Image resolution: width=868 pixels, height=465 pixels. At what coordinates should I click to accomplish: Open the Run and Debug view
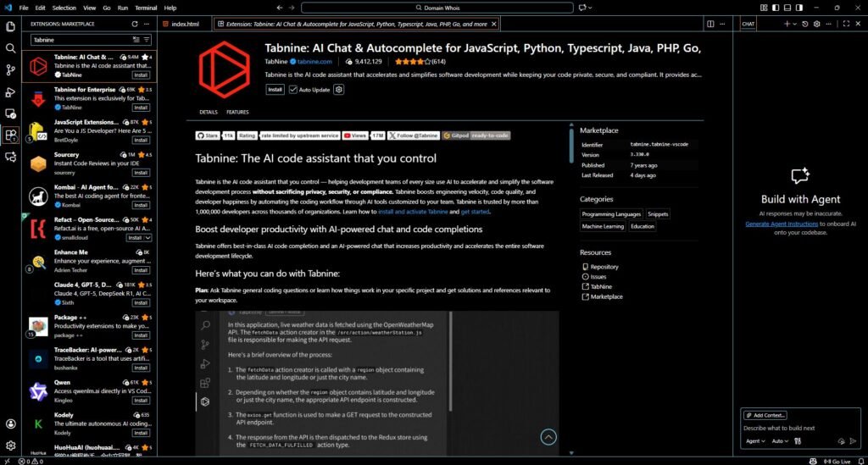pos(11,91)
